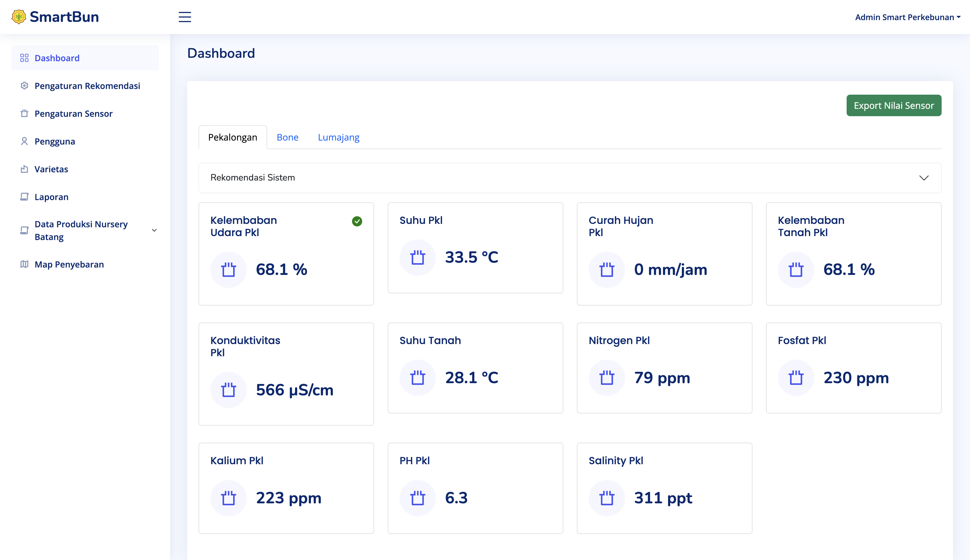Open Pengguna menu item

[85, 141]
